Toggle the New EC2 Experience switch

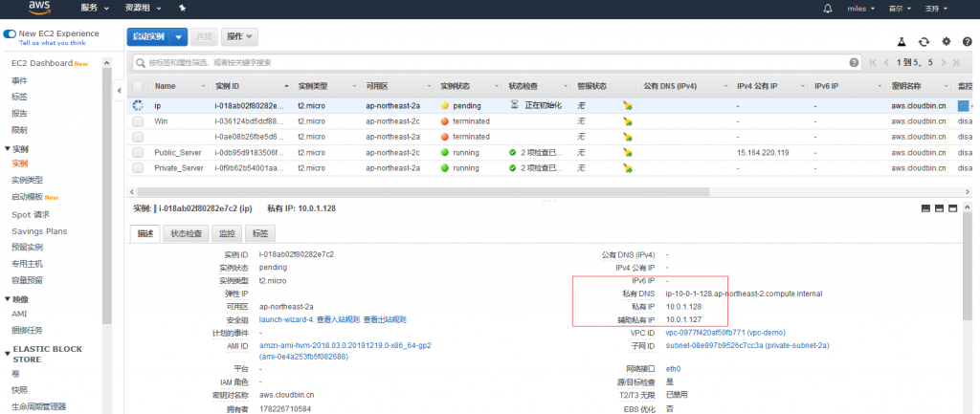point(10,33)
